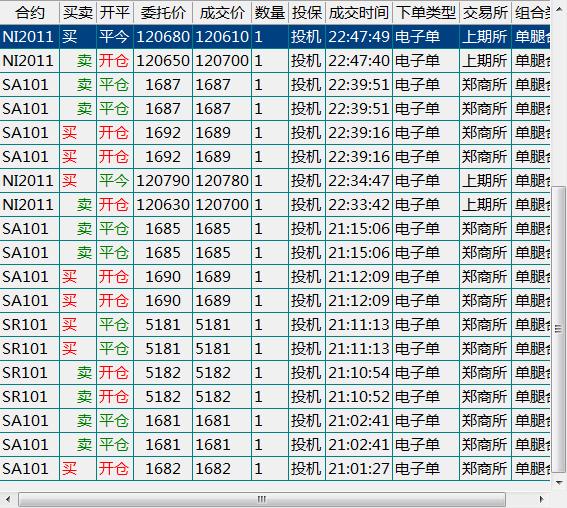The image size is (567, 508).
Task: Click the 120650 order price cell
Action: [x=163, y=60]
